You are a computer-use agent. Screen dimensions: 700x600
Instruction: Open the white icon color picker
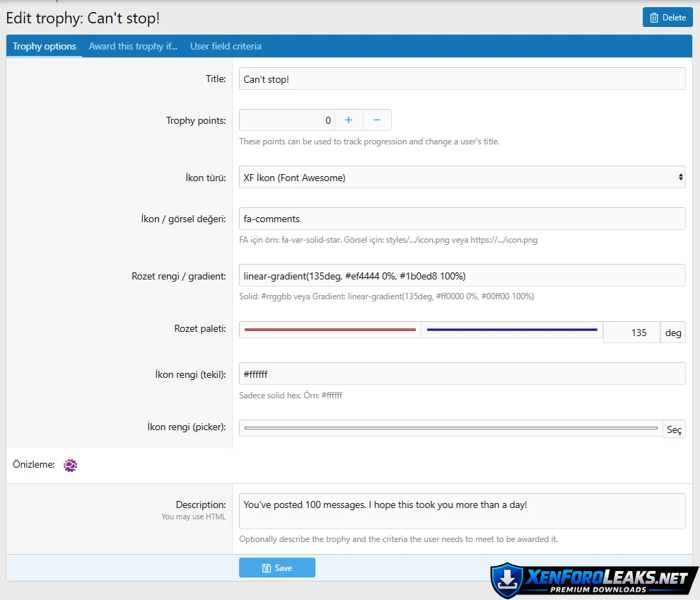(450, 429)
